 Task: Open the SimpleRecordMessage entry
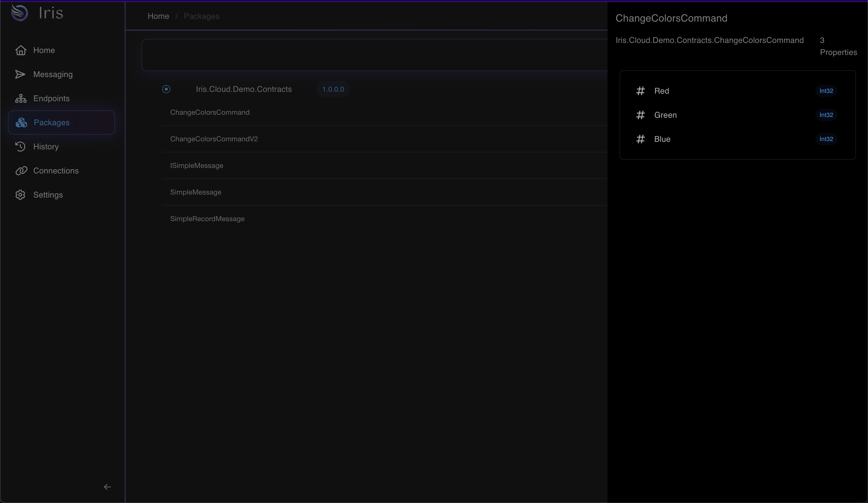[207, 219]
